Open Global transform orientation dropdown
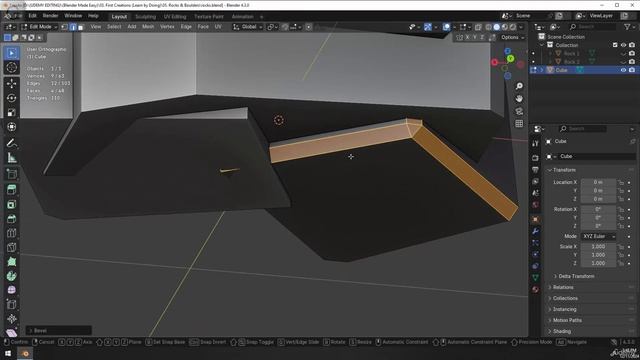Viewport: 640px width, 360px height. pyautogui.click(x=247, y=27)
